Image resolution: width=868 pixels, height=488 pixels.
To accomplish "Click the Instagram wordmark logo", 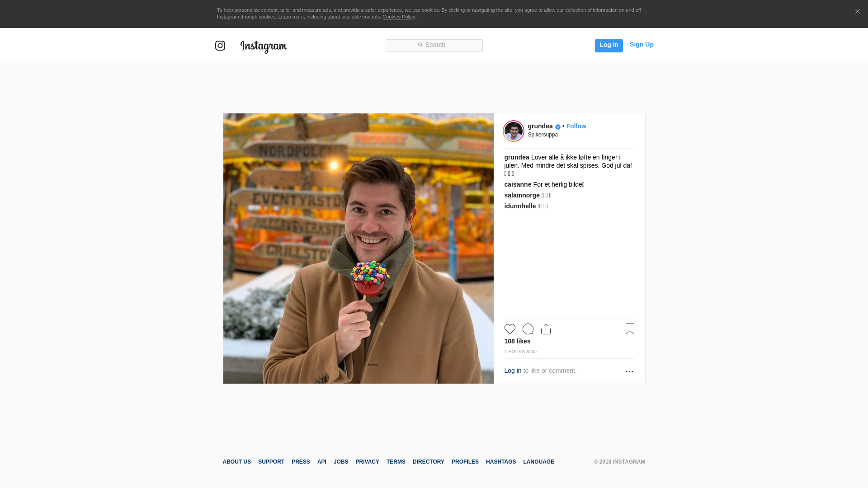I will click(264, 46).
